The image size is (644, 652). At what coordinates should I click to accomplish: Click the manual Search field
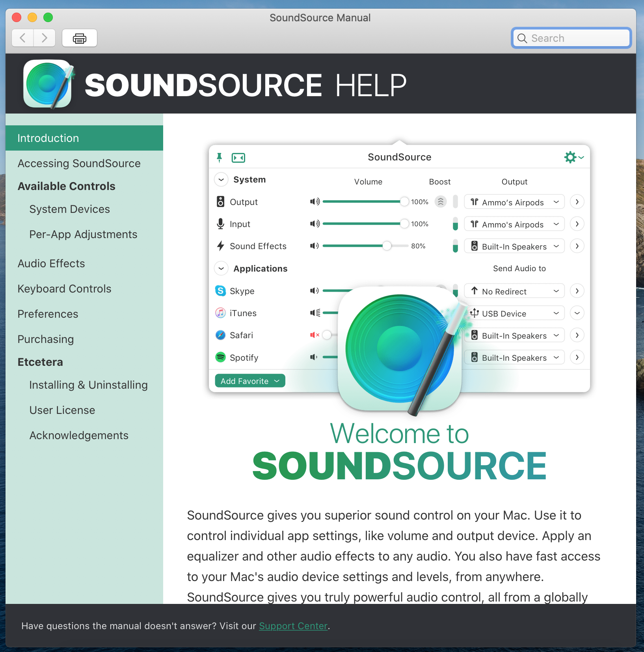click(x=571, y=38)
